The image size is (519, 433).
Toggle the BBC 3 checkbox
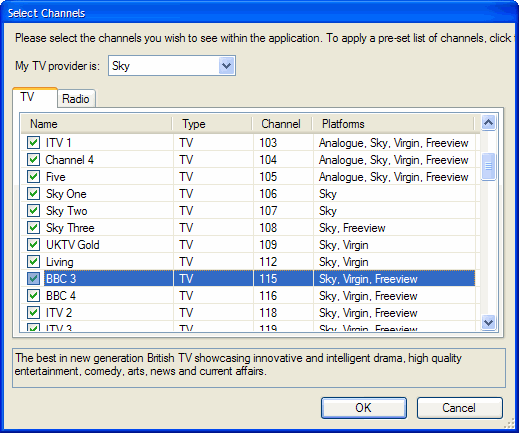[33, 279]
